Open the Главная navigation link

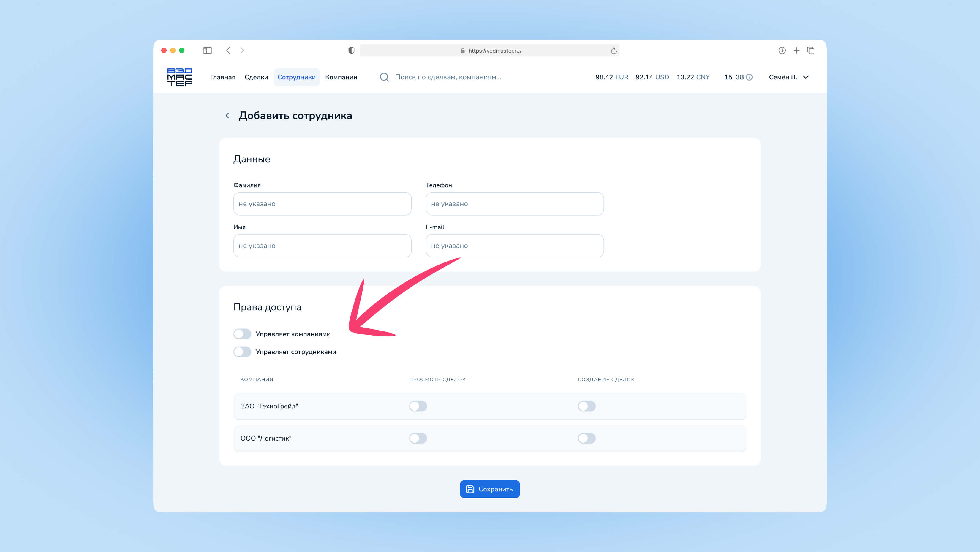pyautogui.click(x=222, y=77)
